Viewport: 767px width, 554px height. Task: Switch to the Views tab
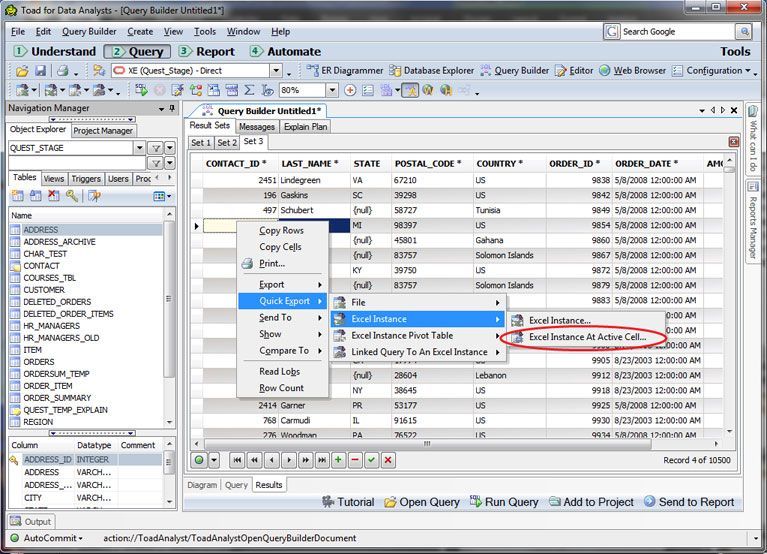tap(54, 178)
